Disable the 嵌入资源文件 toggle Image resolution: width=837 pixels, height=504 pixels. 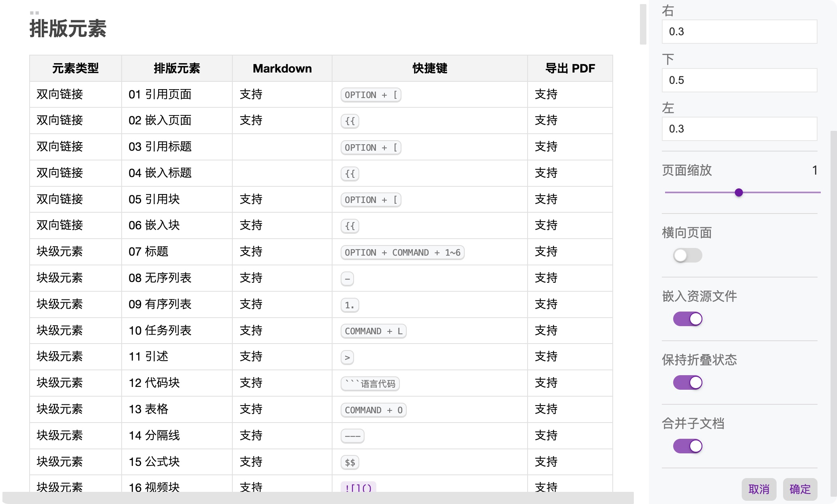click(x=687, y=319)
